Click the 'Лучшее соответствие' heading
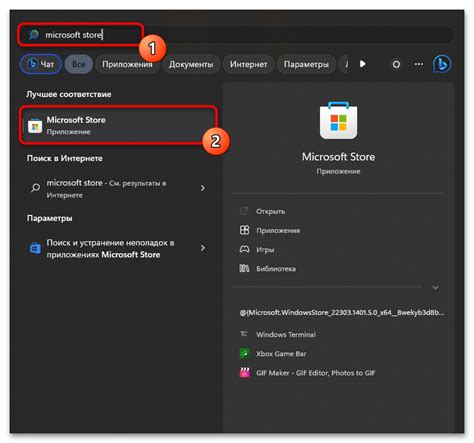This screenshot has height=443, width=474. click(x=69, y=94)
